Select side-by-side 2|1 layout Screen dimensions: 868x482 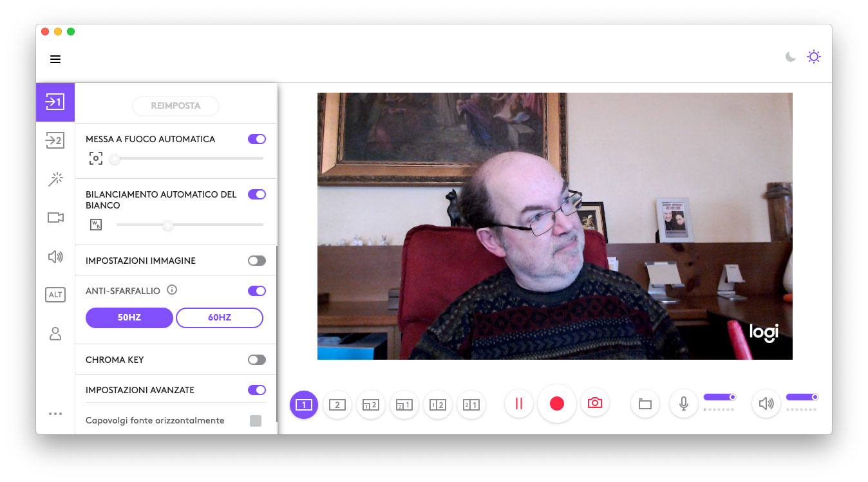pyautogui.click(x=471, y=405)
